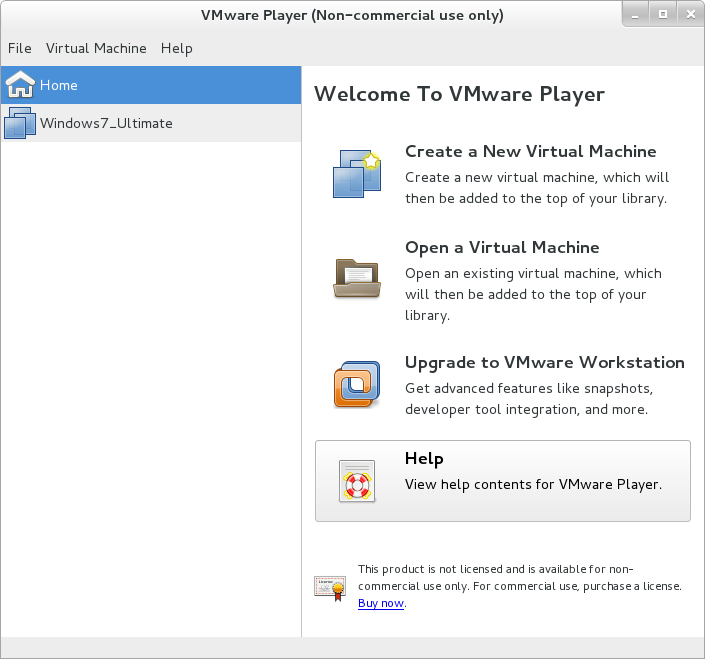705x659 pixels.
Task: Click the Create New Virtual Machine icon
Action: point(357,174)
